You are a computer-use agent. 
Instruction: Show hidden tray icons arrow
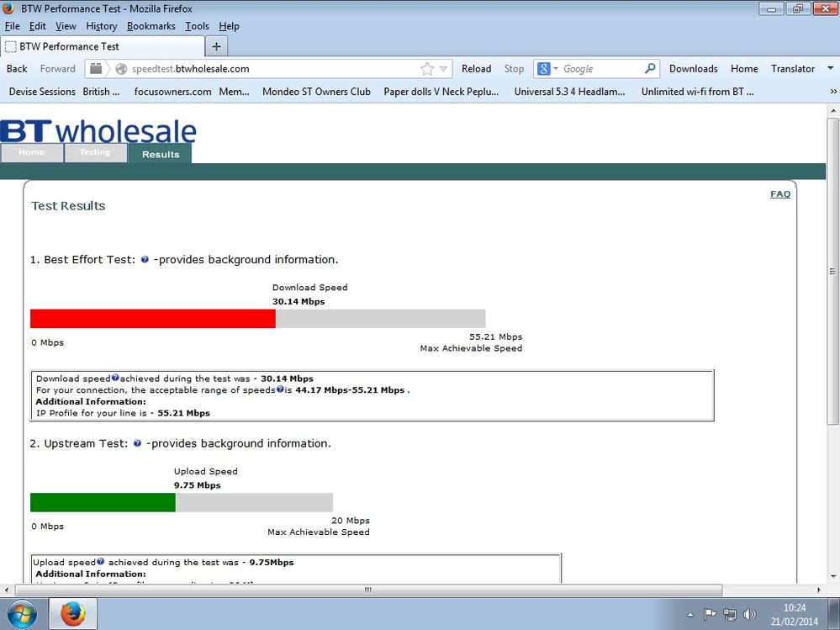point(690,615)
